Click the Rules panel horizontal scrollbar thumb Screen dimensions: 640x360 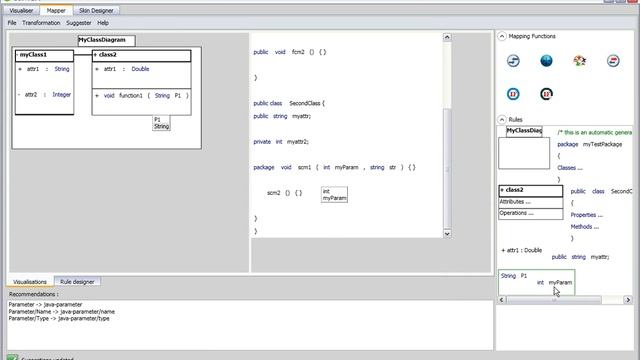(x=554, y=300)
